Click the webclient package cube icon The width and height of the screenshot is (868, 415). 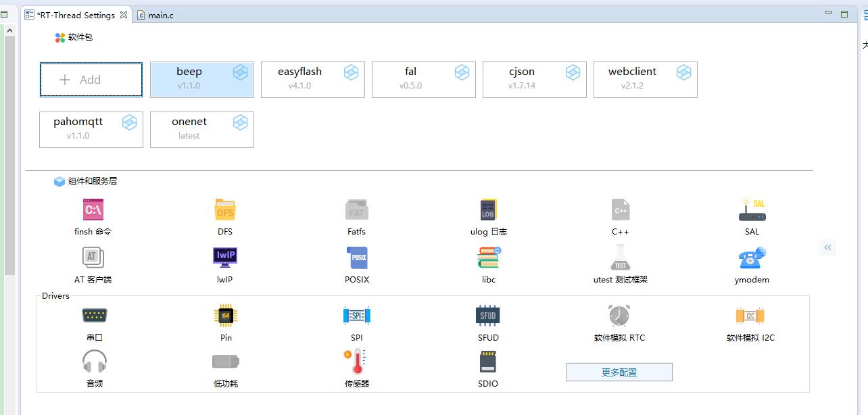coord(684,72)
